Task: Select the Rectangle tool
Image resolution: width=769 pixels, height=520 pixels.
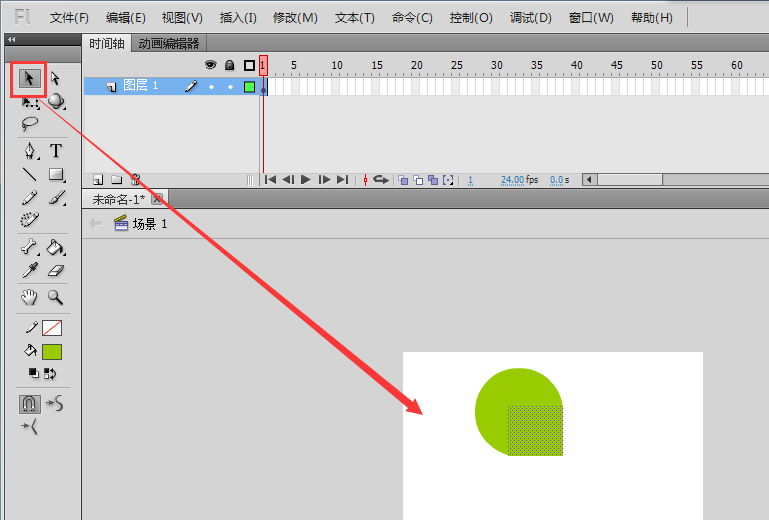Action: (x=56, y=175)
